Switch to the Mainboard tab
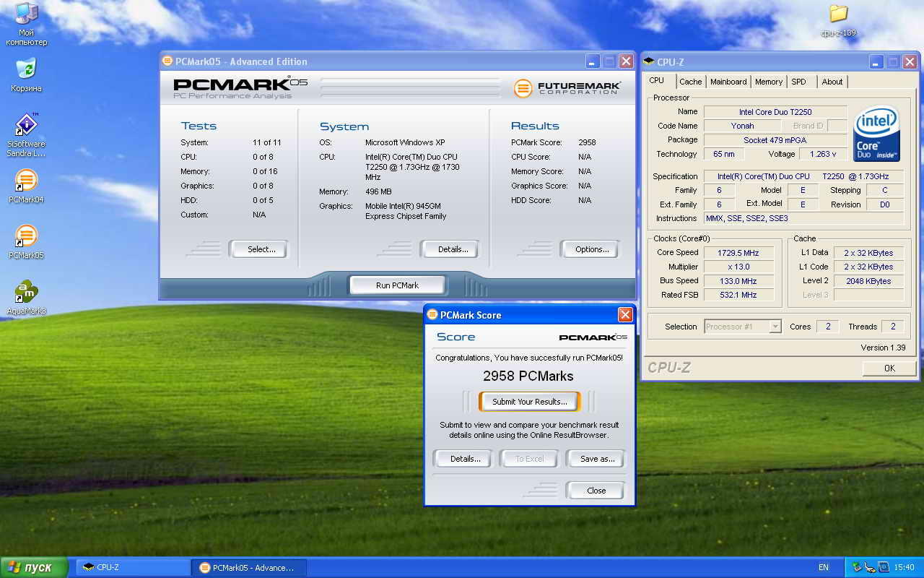The height and width of the screenshot is (578, 924). click(728, 82)
